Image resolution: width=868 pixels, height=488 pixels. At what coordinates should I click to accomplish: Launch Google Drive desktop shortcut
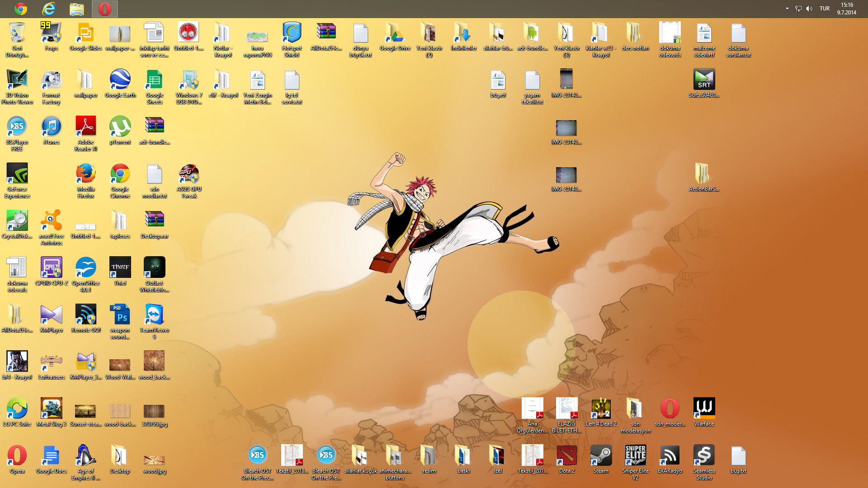click(x=395, y=37)
